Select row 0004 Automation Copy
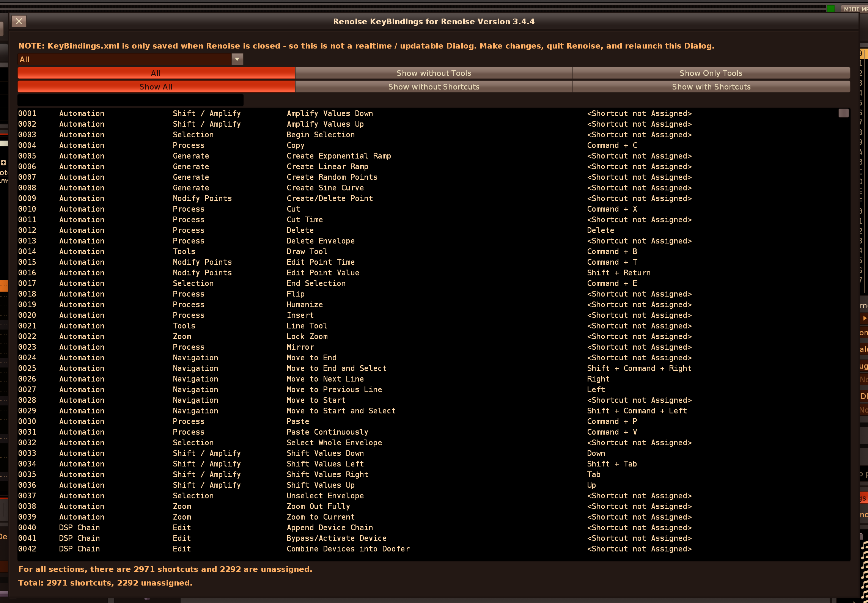Screen dimensions: 868x603 pos(295,145)
